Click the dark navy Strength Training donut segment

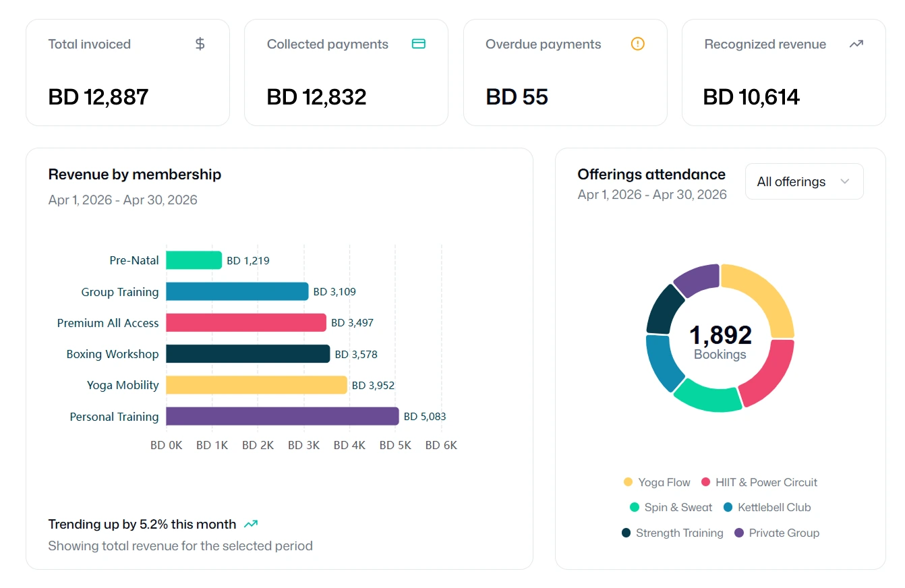[664, 310]
